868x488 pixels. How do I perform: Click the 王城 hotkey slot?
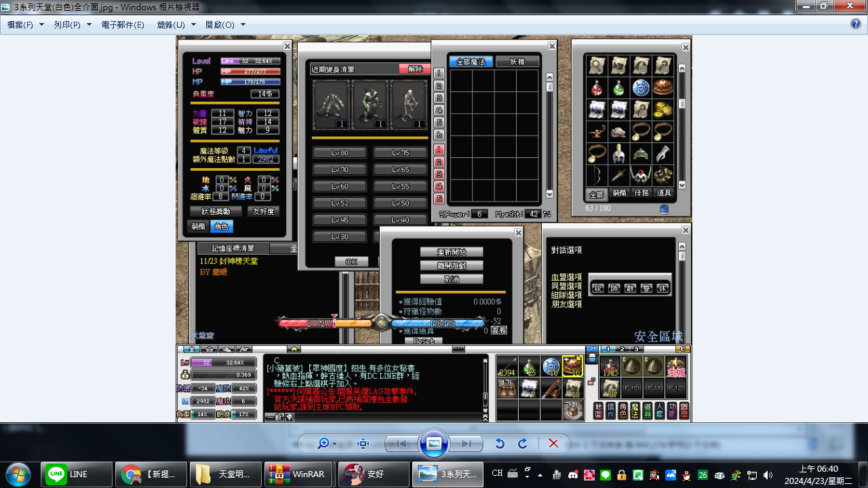(675, 367)
